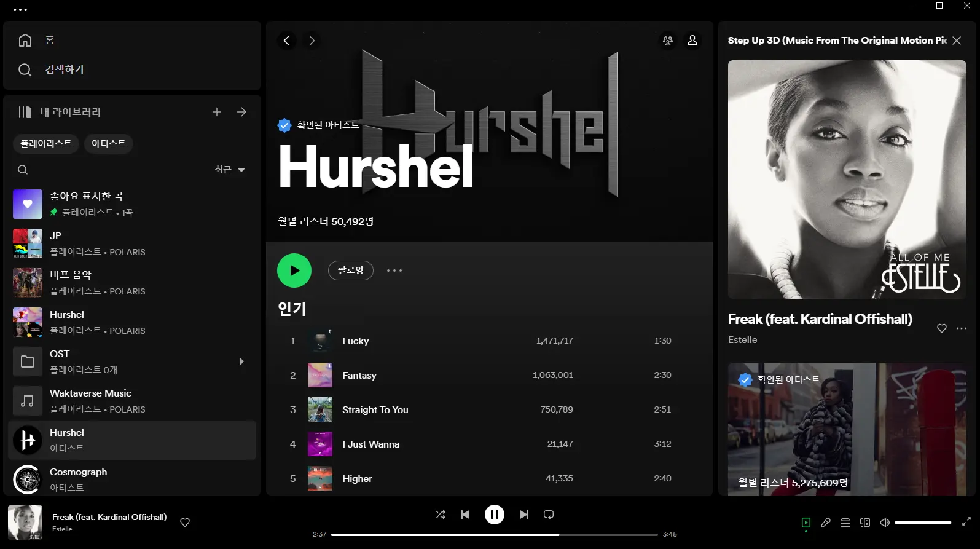Filter library by 플레이리스트 chip
The width and height of the screenshot is (980, 549).
pyautogui.click(x=46, y=143)
